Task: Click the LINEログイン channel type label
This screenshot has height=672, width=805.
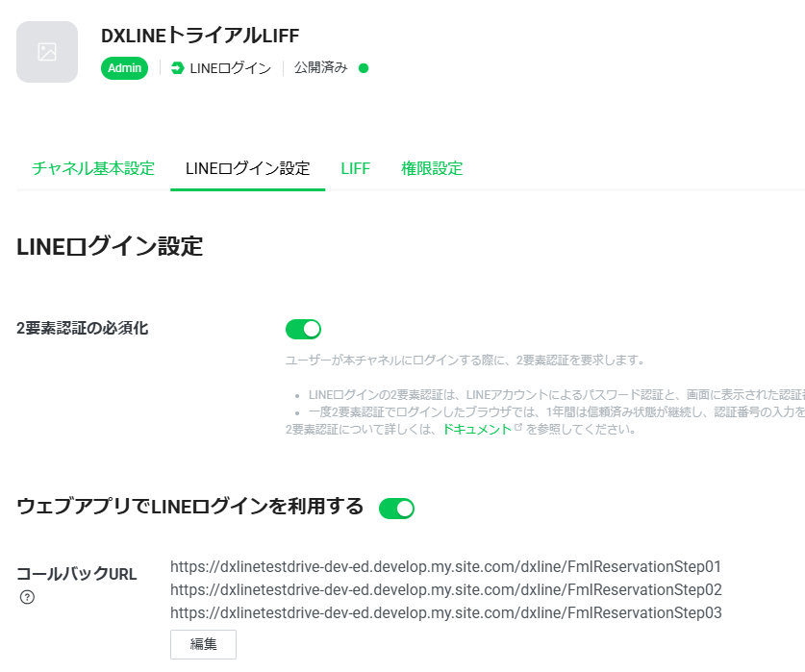Action: pos(228,68)
